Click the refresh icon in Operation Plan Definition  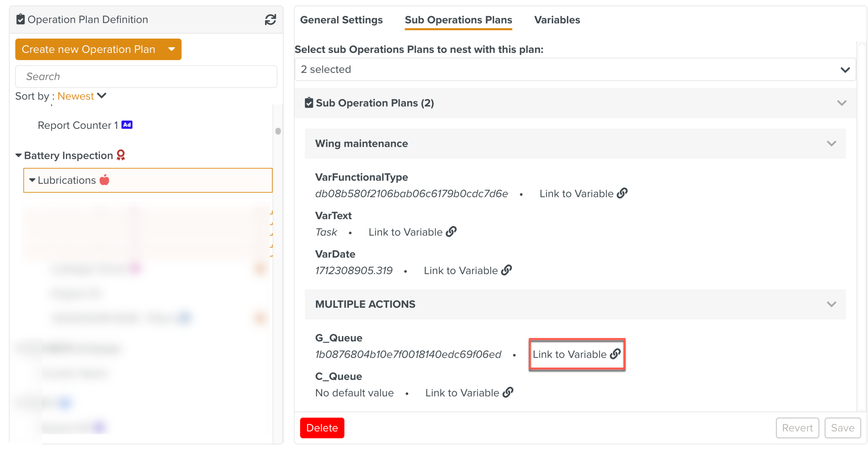[270, 20]
